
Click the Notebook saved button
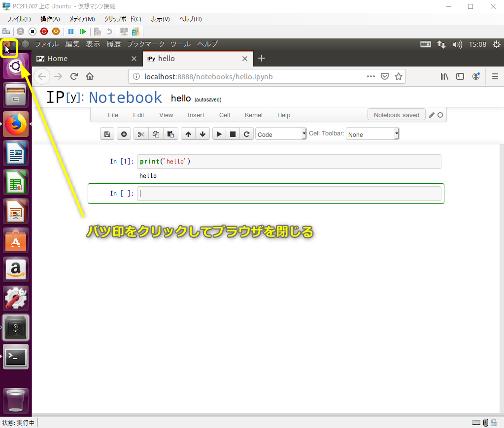[396, 115]
